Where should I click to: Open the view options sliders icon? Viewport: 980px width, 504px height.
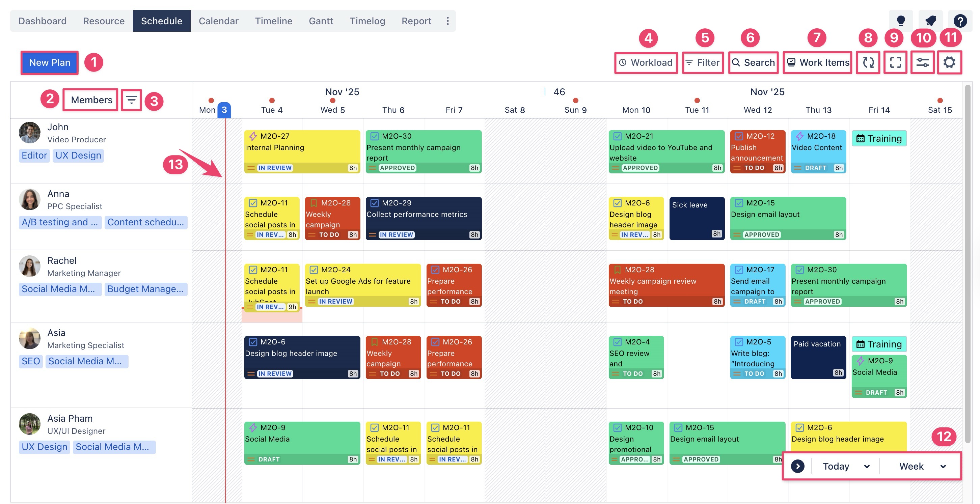coord(922,62)
